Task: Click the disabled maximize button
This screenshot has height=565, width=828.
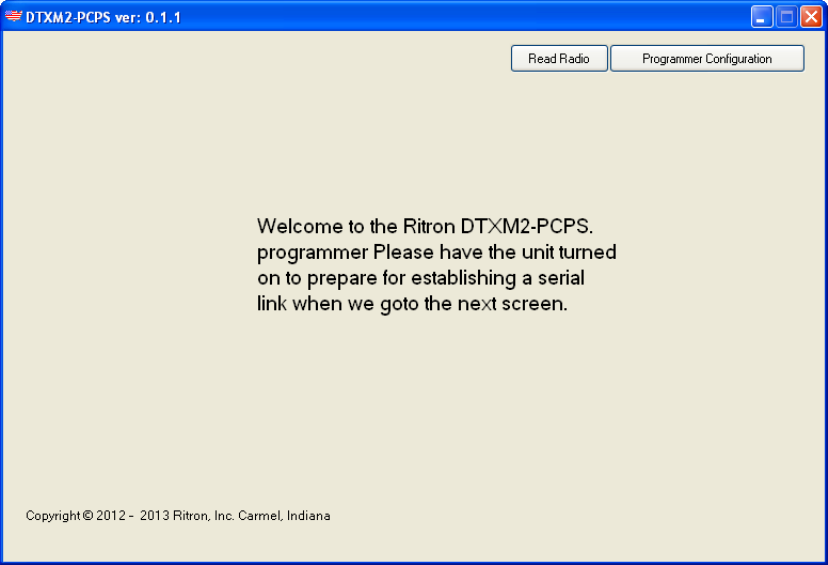Action: pyautogui.click(x=786, y=17)
